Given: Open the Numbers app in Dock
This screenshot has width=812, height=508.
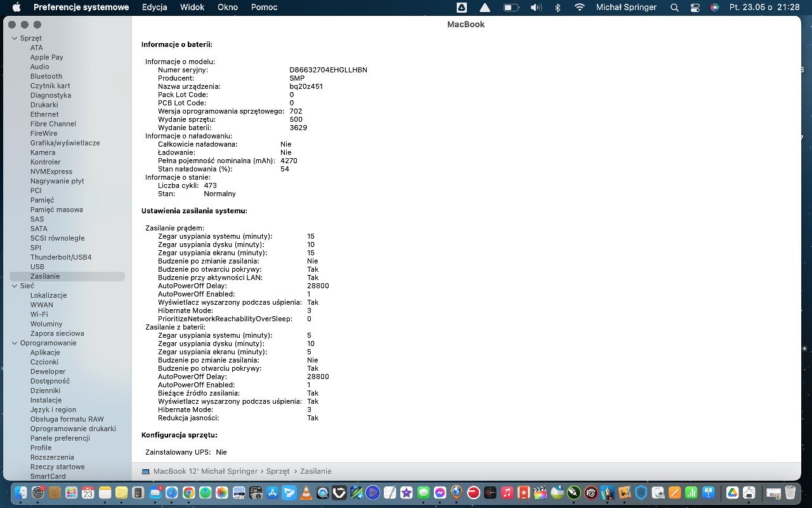Looking at the screenshot, I should tap(691, 493).
